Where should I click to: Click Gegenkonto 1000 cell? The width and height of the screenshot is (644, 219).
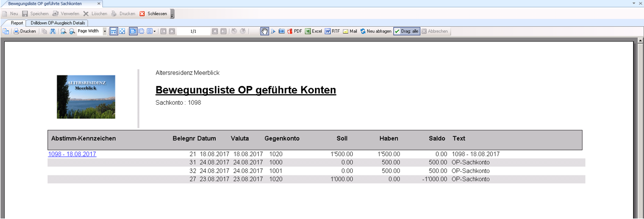277,162
